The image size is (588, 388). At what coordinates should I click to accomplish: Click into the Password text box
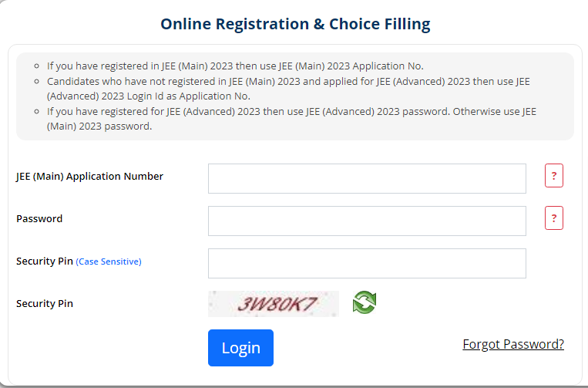tap(367, 221)
